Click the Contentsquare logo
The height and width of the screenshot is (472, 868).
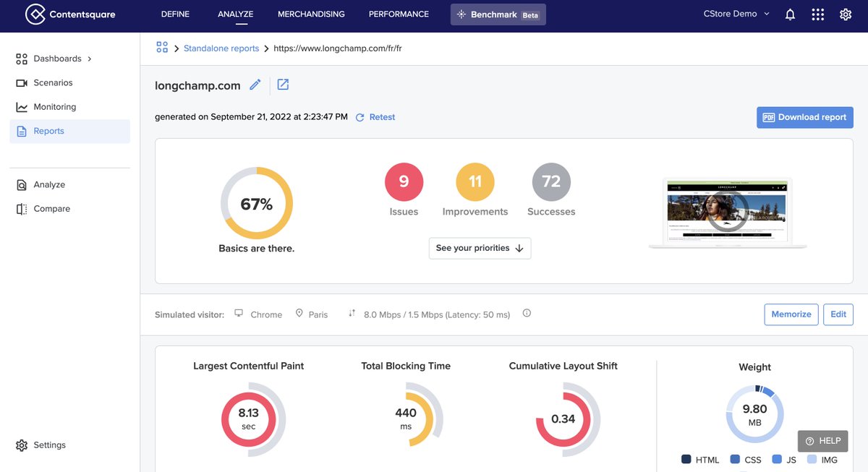point(69,14)
